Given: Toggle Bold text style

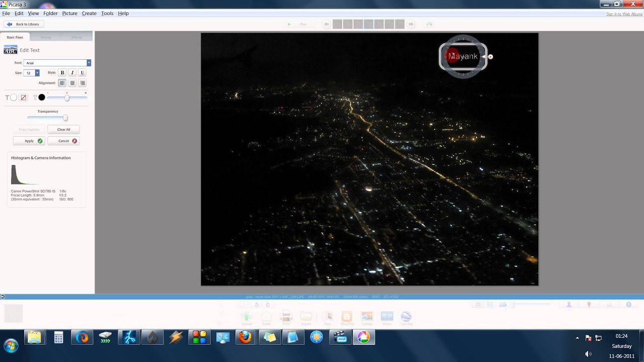Looking at the screenshot, I should coord(62,72).
